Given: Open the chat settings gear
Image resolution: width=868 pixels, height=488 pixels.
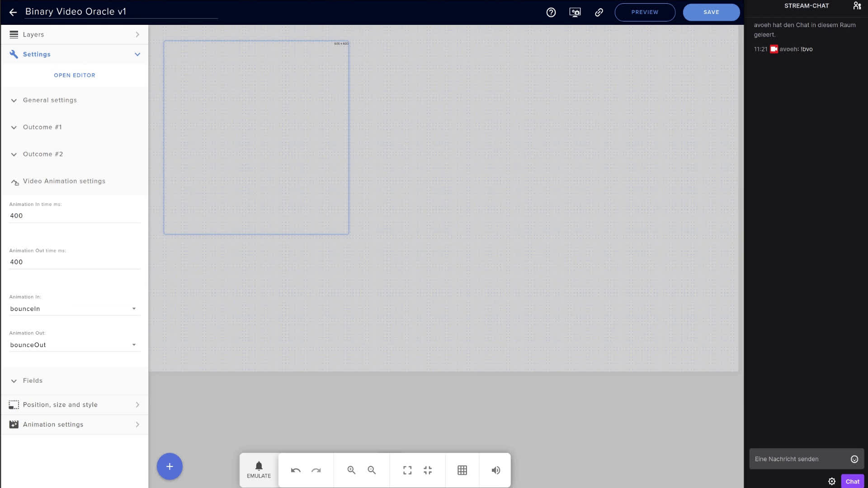Looking at the screenshot, I should click(x=832, y=481).
